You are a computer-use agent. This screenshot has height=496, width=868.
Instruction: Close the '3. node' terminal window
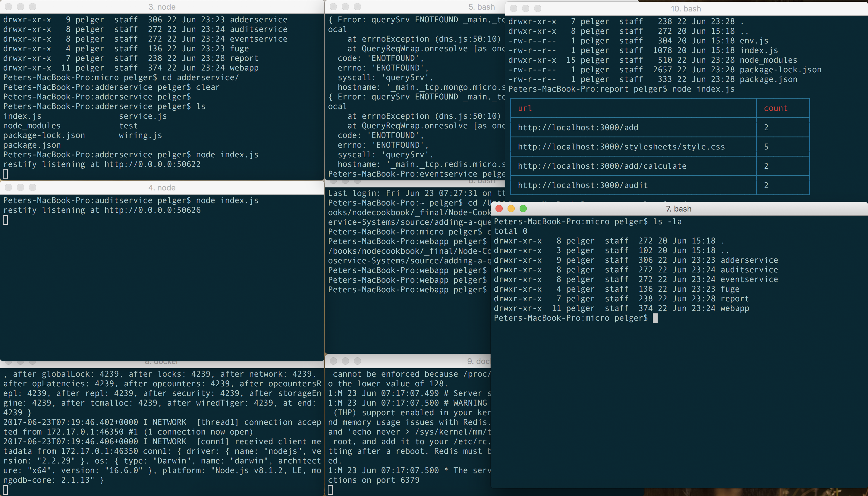(x=8, y=6)
